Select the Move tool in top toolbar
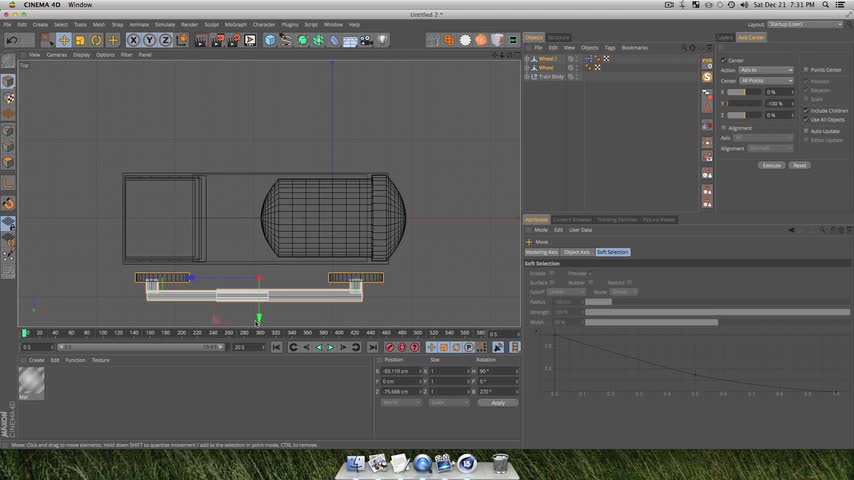The width and height of the screenshot is (854, 480). point(64,40)
